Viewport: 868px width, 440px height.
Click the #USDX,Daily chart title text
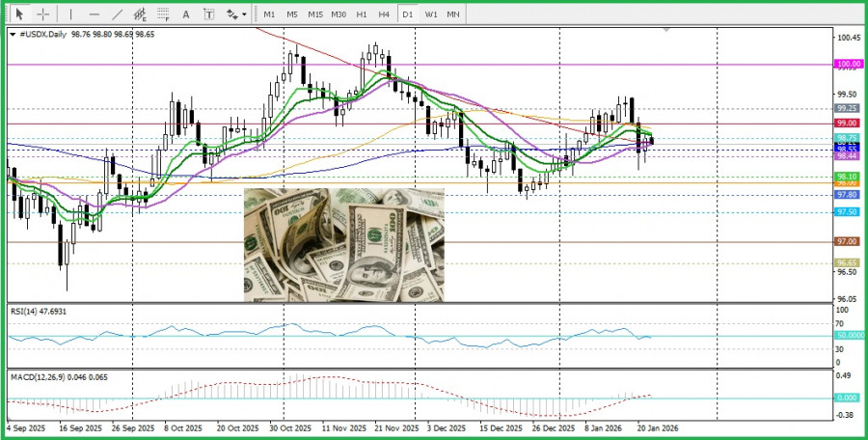(x=43, y=35)
